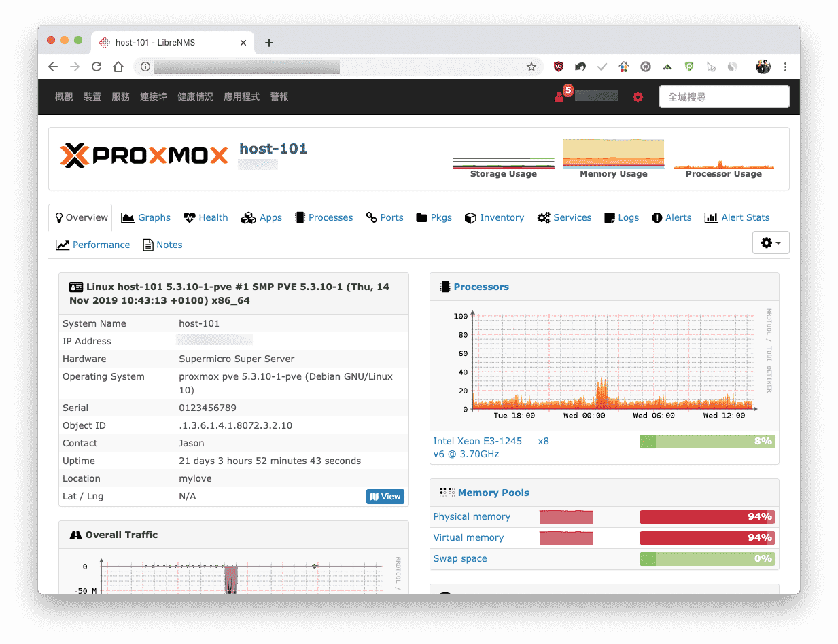838x644 pixels.
Task: Click the Overall Traffic graph
Action: [x=234, y=573]
